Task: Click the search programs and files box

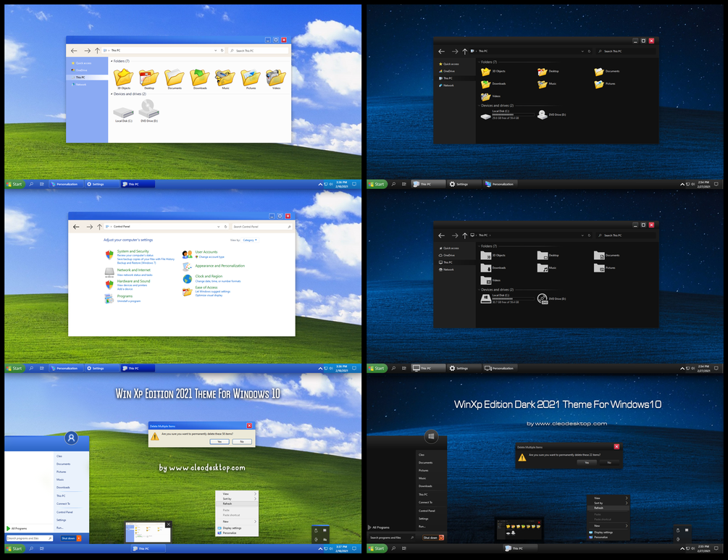Action: [28, 538]
